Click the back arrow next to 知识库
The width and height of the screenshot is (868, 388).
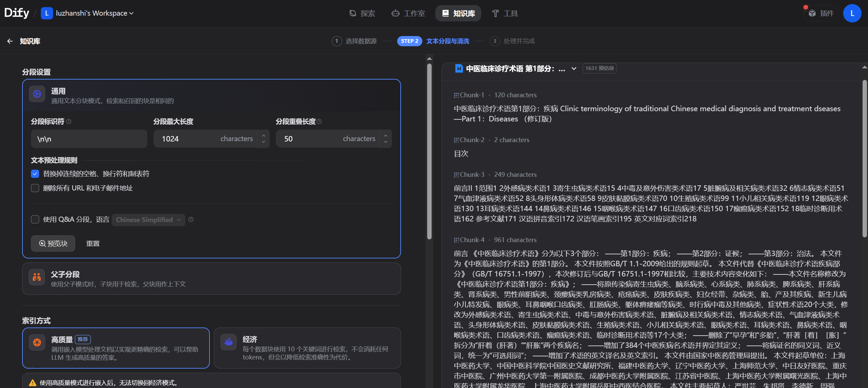[10, 41]
